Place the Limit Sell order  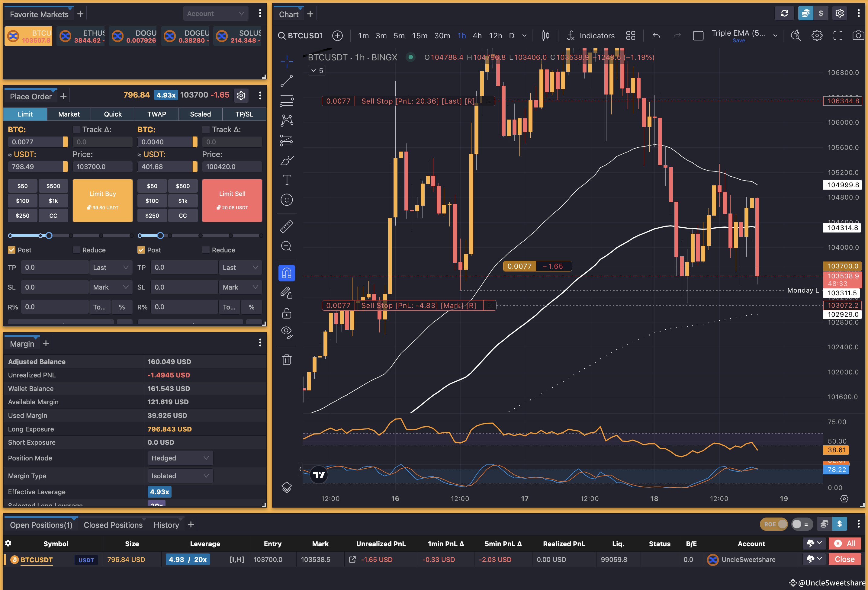[232, 200]
